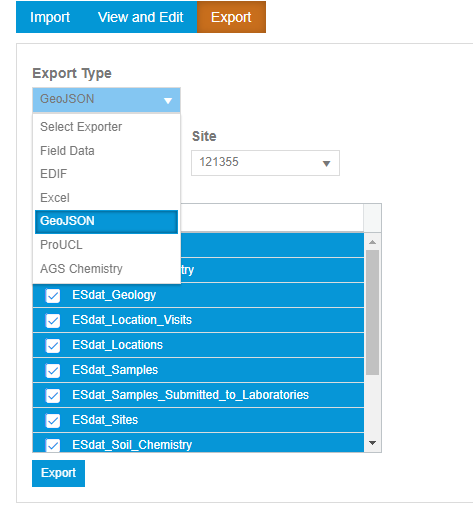This screenshot has height=532, width=473.
Task: Toggle the ESdat_Samples checkbox
Action: (53, 371)
